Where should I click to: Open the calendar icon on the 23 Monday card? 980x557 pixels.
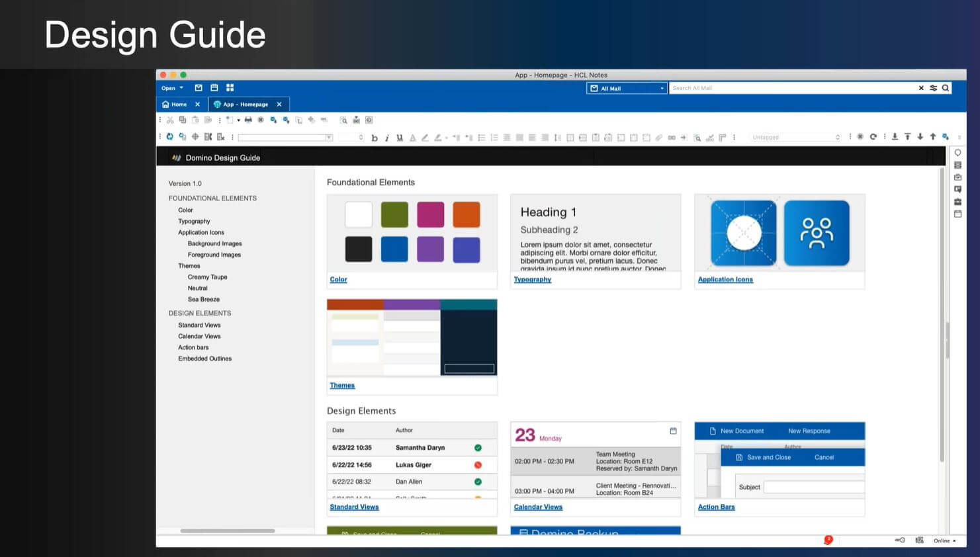tap(673, 431)
